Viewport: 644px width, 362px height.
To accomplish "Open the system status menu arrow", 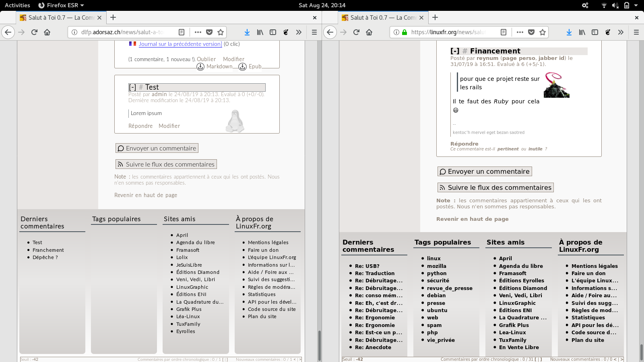I will coord(636,5).
